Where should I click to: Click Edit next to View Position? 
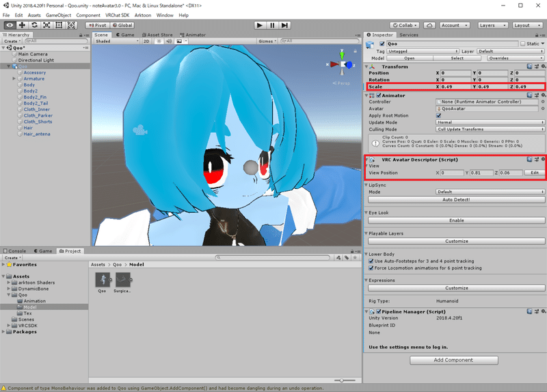click(x=535, y=173)
